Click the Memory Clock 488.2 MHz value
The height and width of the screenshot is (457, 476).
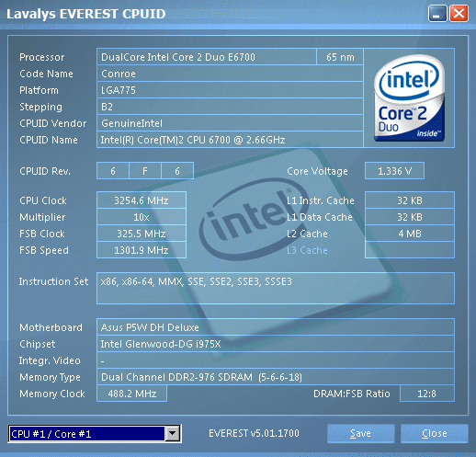pyautogui.click(x=132, y=394)
